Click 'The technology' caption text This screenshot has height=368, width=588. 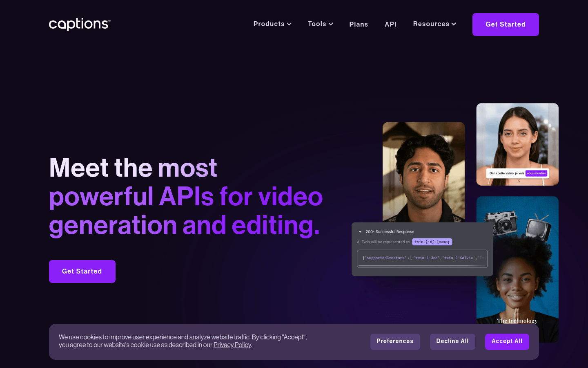click(x=517, y=321)
